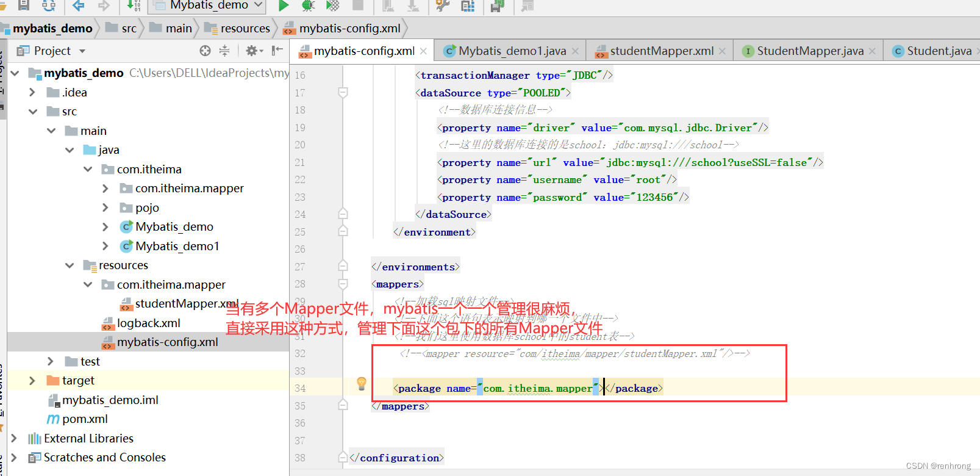Close the StudentMapper.java tab
Screen dimensions: 980x476
(873, 51)
